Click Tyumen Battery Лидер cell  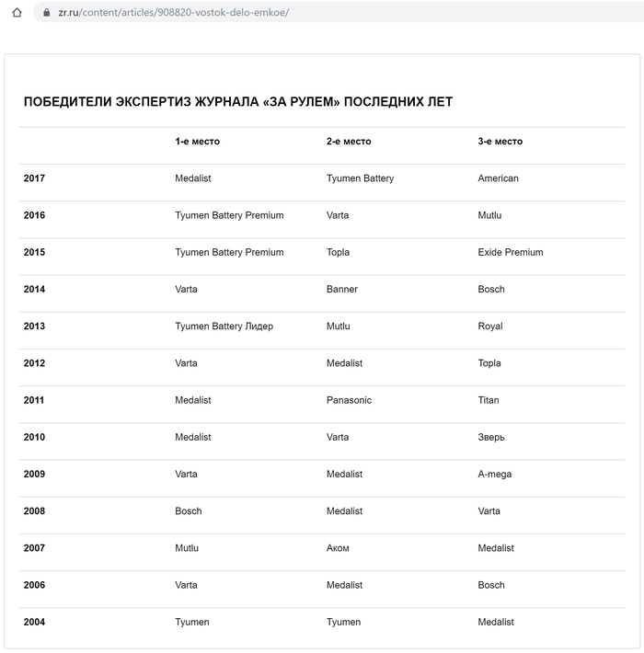224,326
